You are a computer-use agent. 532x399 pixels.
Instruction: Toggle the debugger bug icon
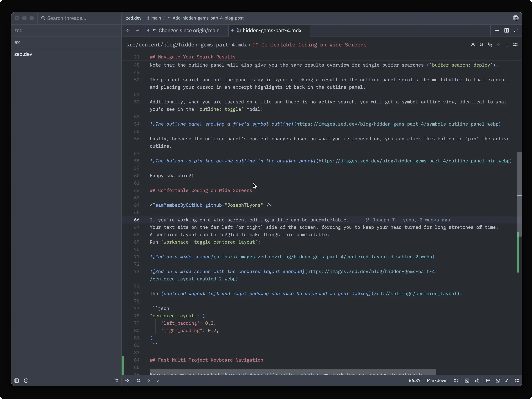(x=477, y=381)
